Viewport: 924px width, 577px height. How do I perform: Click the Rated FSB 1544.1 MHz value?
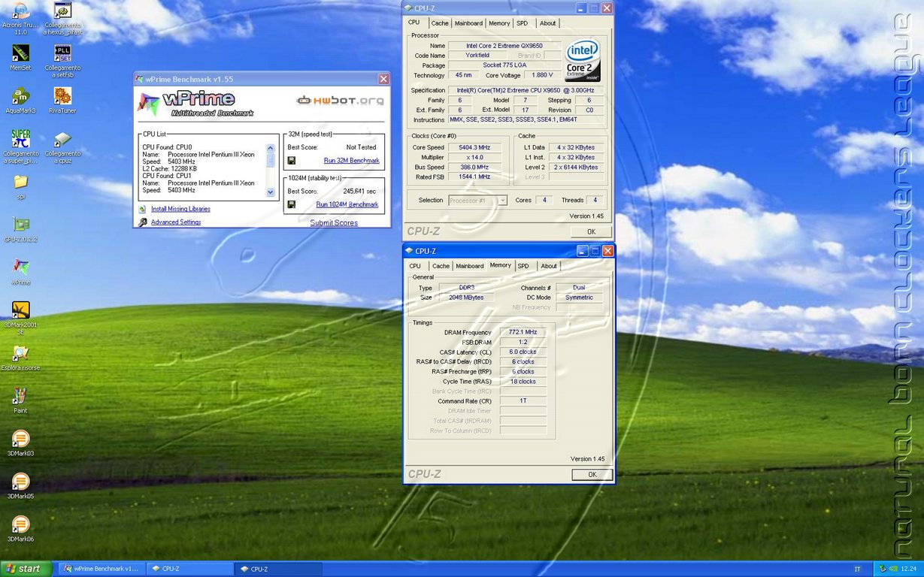pos(474,177)
